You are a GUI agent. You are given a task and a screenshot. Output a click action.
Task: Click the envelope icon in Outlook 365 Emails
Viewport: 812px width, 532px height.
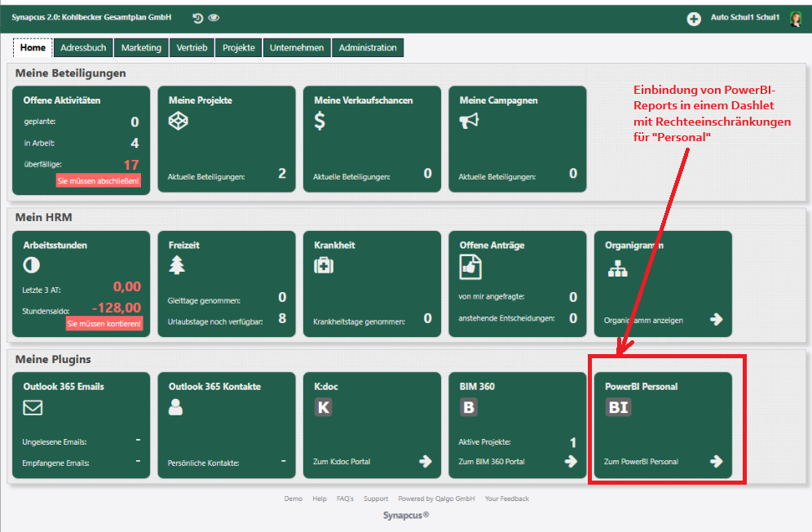[33, 407]
